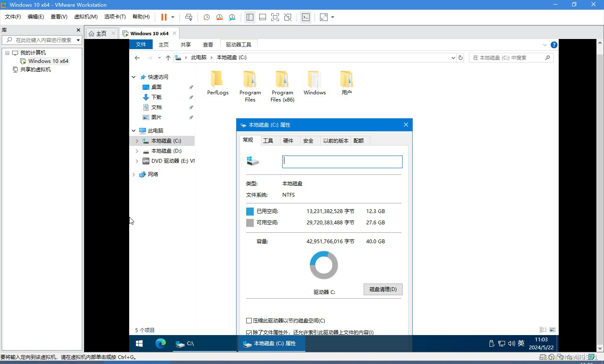This screenshot has height=364, width=604.
Task: Click the drive label text field in properties
Action: (342, 162)
